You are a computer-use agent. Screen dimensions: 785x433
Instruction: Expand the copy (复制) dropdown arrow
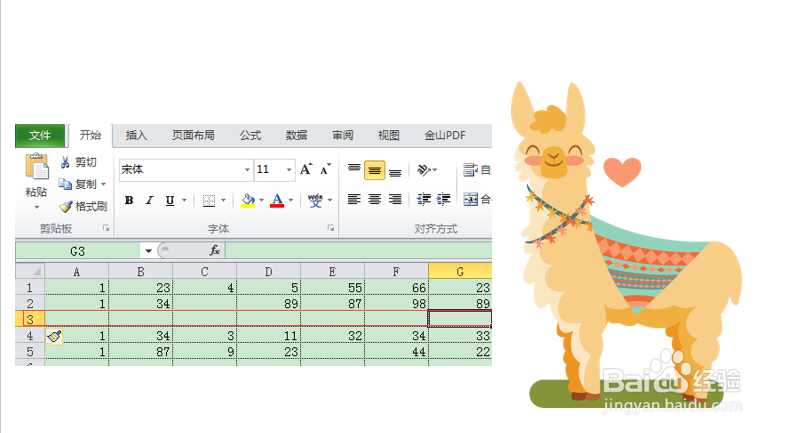104,184
